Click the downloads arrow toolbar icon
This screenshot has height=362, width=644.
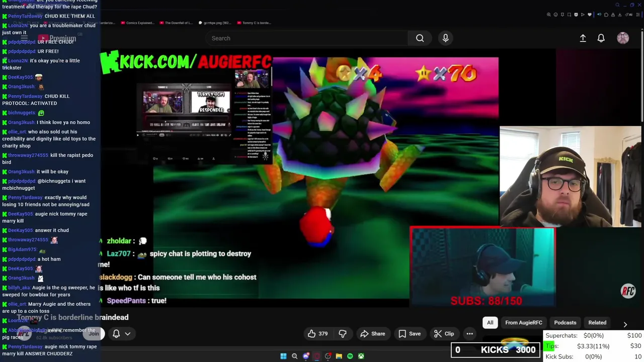[x=620, y=15]
